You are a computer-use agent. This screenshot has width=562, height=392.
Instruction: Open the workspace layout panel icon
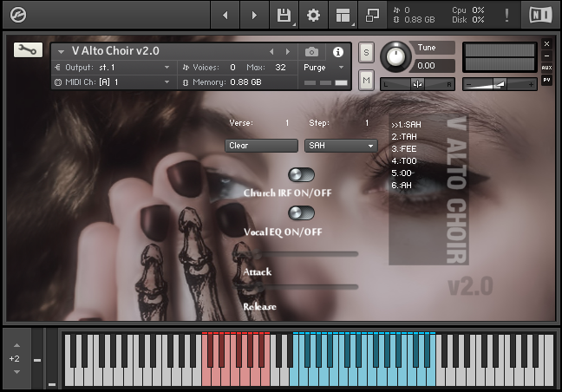[343, 15]
